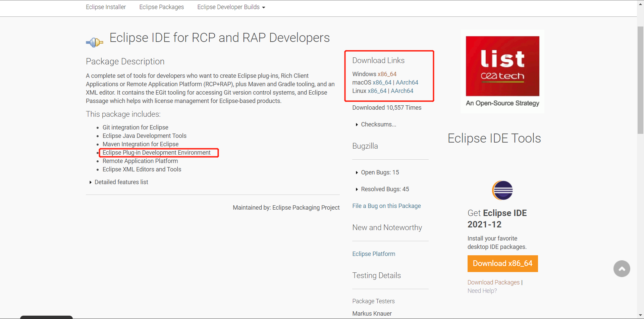The image size is (644, 319).
Task: Open the Download Packages link
Action: pyautogui.click(x=493, y=282)
